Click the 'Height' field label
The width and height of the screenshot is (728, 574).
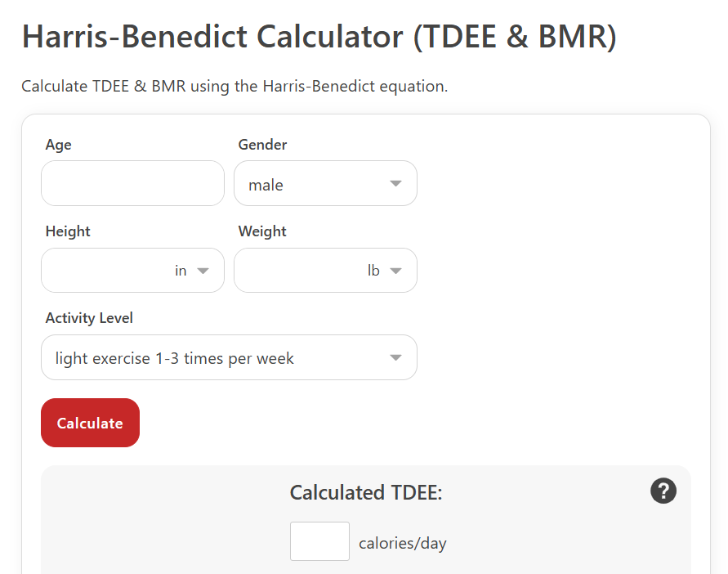tap(68, 231)
